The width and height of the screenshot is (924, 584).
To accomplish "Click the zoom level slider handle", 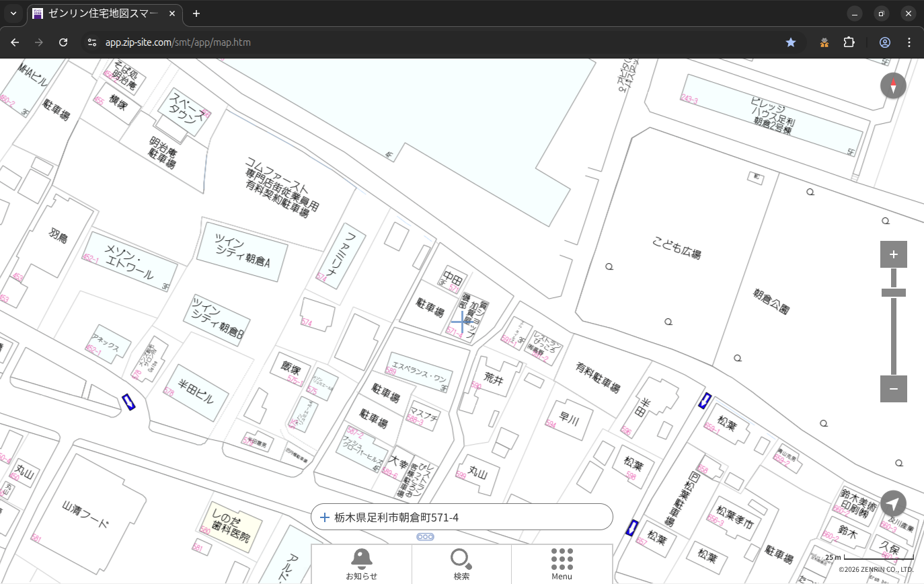I will (x=893, y=293).
